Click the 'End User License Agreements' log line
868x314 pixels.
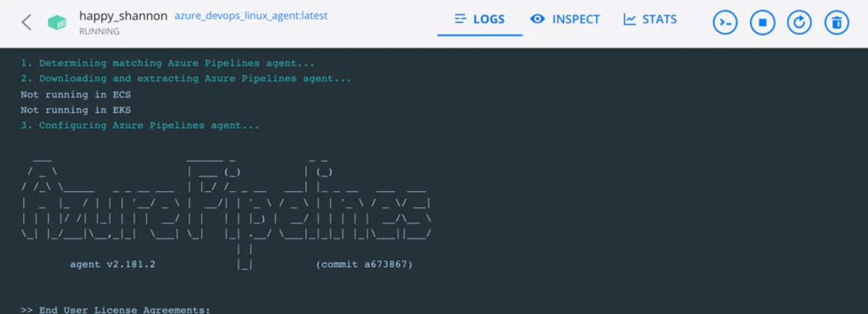(x=116, y=310)
